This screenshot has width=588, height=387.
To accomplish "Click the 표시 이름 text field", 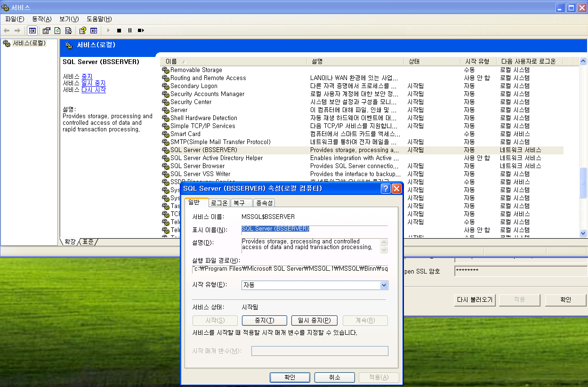I will 314,229.
